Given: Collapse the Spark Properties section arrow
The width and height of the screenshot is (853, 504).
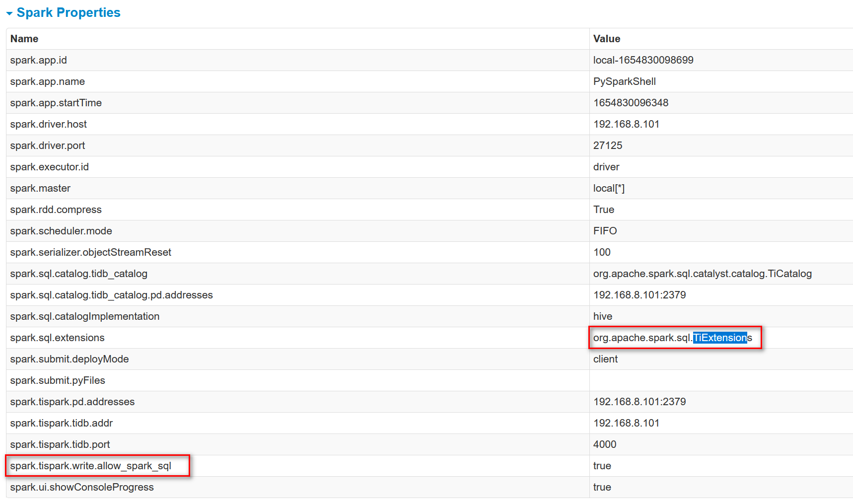Looking at the screenshot, I should 9,13.
